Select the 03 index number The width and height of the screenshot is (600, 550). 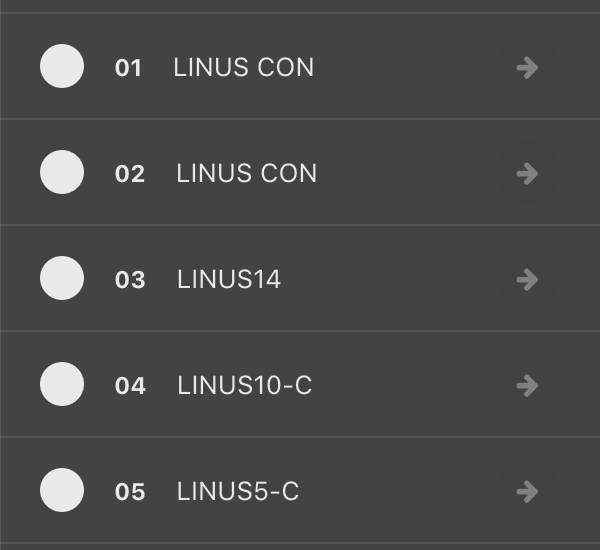[130, 281]
